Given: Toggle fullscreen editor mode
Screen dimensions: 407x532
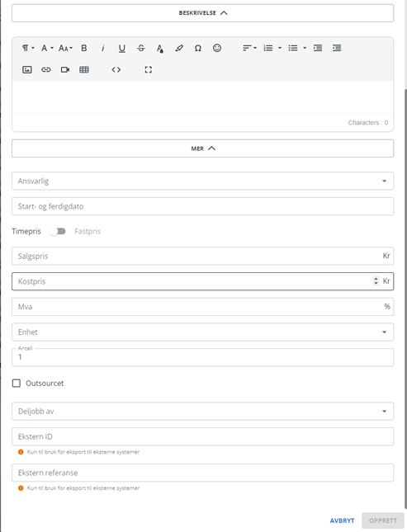Looking at the screenshot, I should (x=148, y=69).
